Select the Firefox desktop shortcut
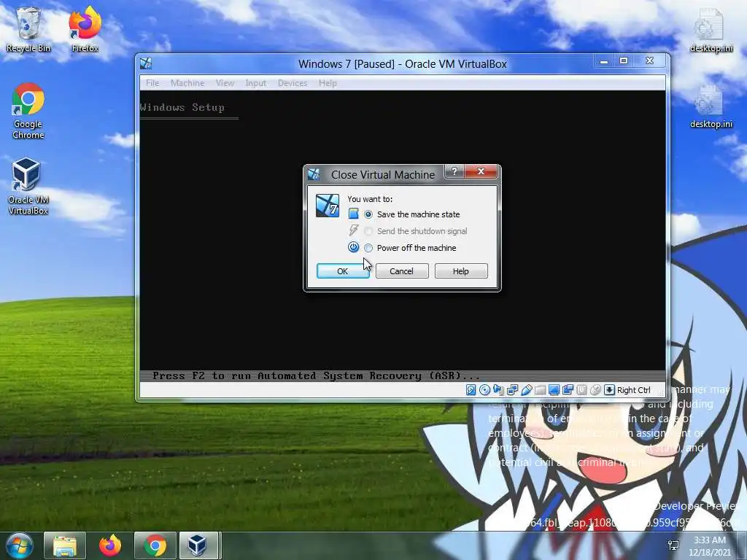 [x=85, y=29]
